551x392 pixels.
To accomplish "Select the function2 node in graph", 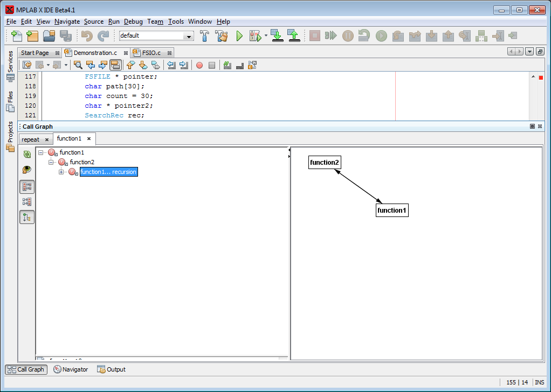I will (325, 163).
